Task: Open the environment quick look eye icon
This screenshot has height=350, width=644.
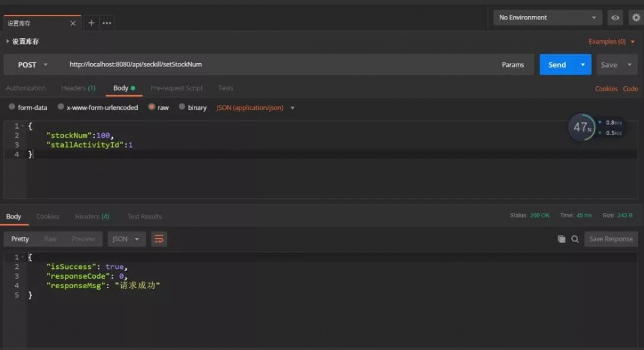Action: pyautogui.click(x=616, y=18)
